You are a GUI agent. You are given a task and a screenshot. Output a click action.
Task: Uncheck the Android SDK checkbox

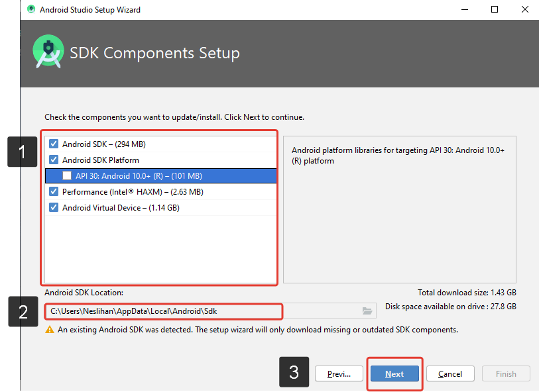coord(54,144)
